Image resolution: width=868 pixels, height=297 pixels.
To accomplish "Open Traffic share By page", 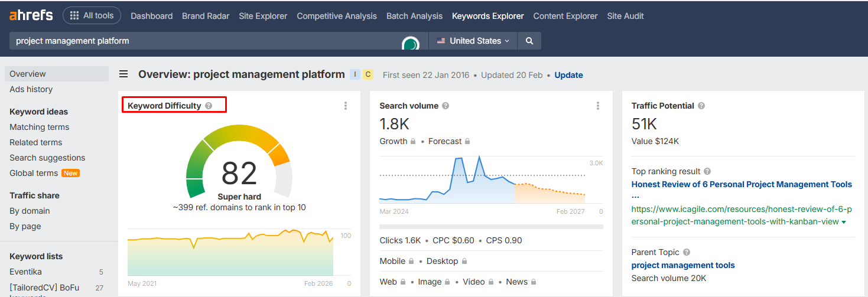I will coord(25,226).
